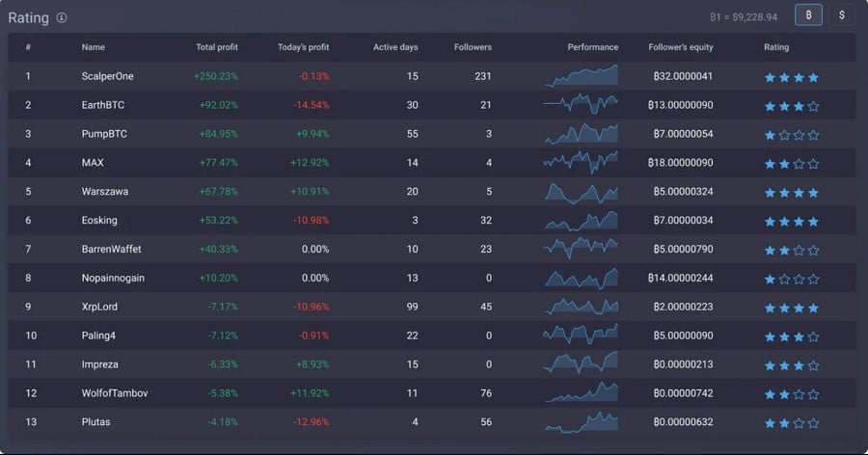Click the info icon beside Rating title

[62, 17]
